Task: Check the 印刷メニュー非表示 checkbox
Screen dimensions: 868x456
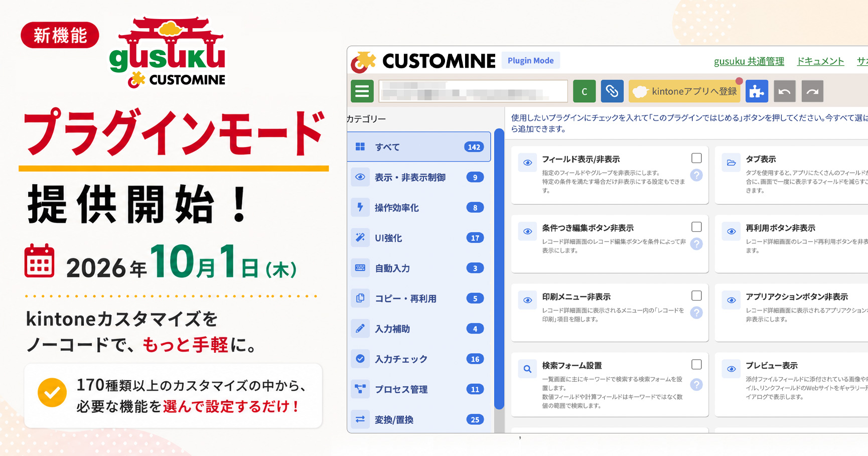Action: [696, 295]
